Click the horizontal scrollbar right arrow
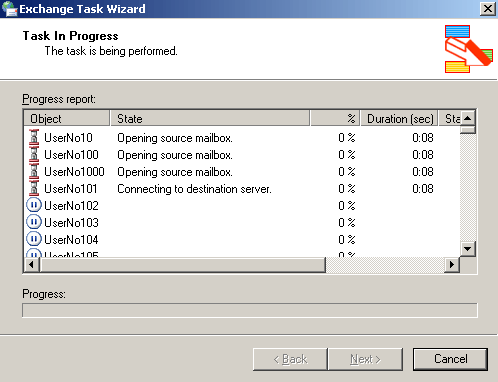Image resolution: width=498 pixels, height=382 pixels. [452, 265]
